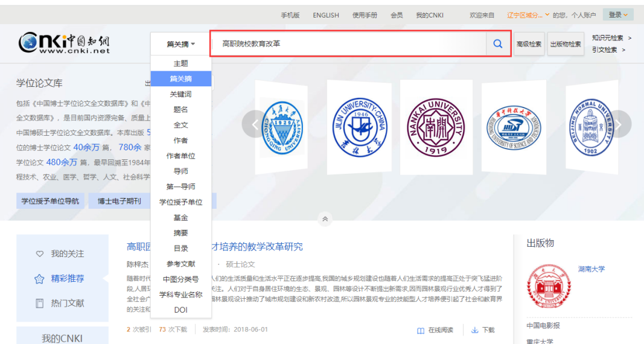
Task: Choose 目录 from the field list
Action: click(x=180, y=249)
